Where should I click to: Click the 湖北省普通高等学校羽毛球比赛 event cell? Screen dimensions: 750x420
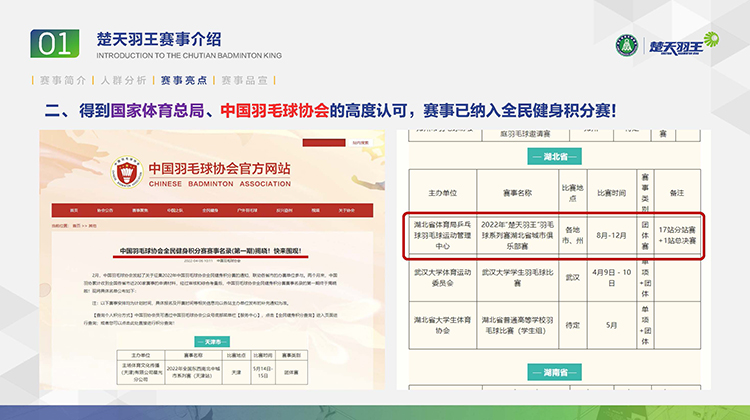[518, 325]
